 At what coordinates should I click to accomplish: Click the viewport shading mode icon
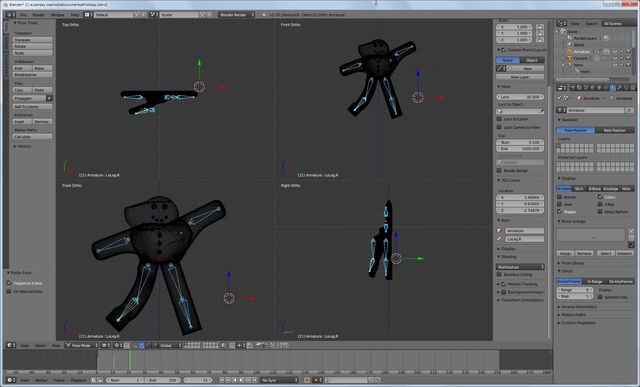click(106, 345)
